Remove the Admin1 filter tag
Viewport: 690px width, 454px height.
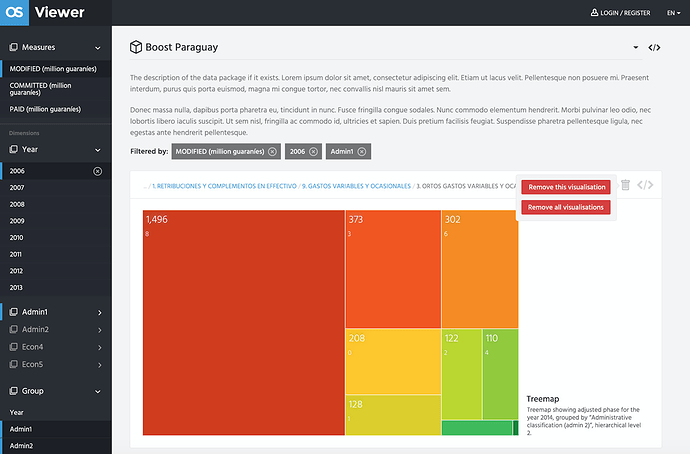coord(362,151)
